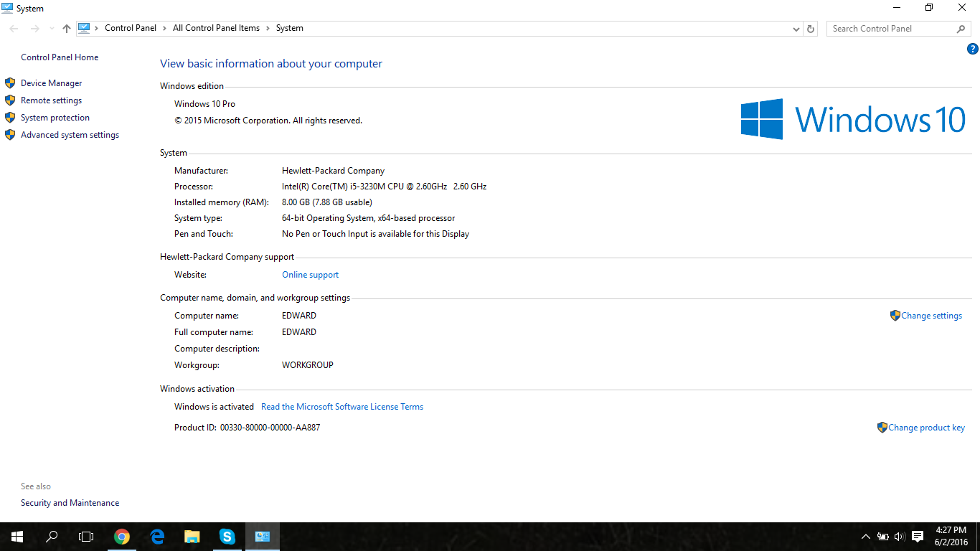
Task: Read the Microsoft Software License Terms
Action: click(x=342, y=407)
